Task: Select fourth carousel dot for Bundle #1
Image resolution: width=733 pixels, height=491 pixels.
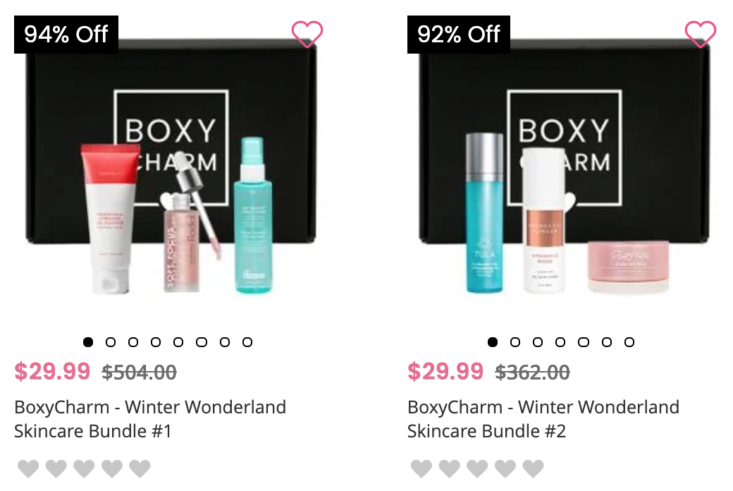Action: coord(156,342)
